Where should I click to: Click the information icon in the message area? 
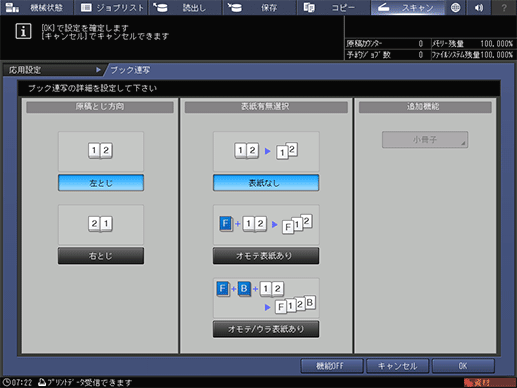[x=23, y=31]
